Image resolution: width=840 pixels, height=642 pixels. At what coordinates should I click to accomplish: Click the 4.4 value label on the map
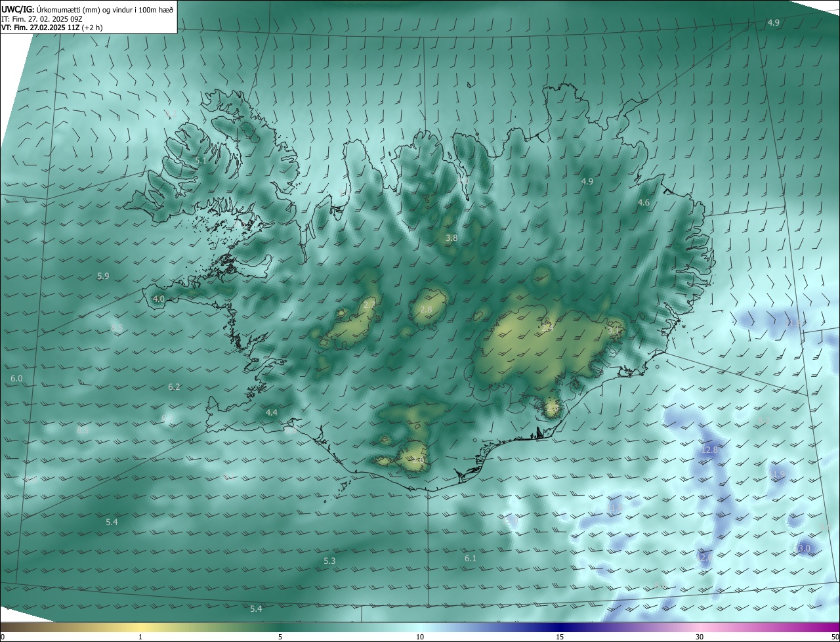coord(272,413)
